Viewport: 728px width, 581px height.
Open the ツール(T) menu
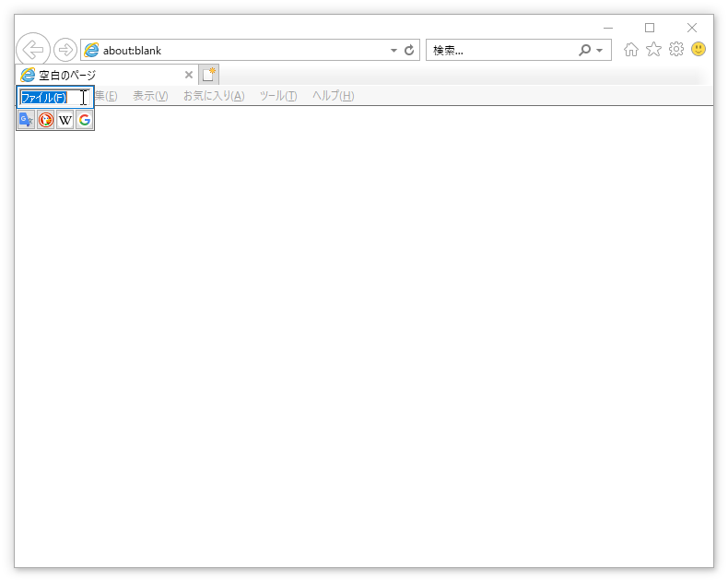click(278, 96)
